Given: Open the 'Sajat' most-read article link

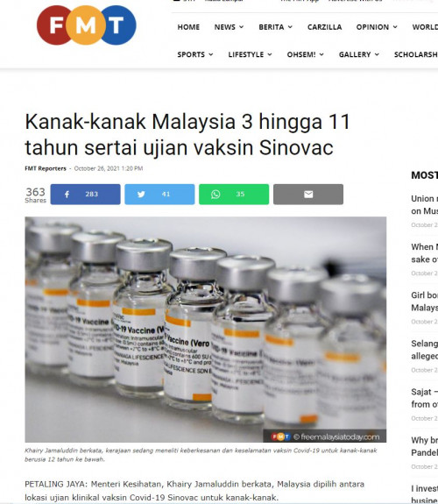Looking at the screenshot, I should coord(424,398).
